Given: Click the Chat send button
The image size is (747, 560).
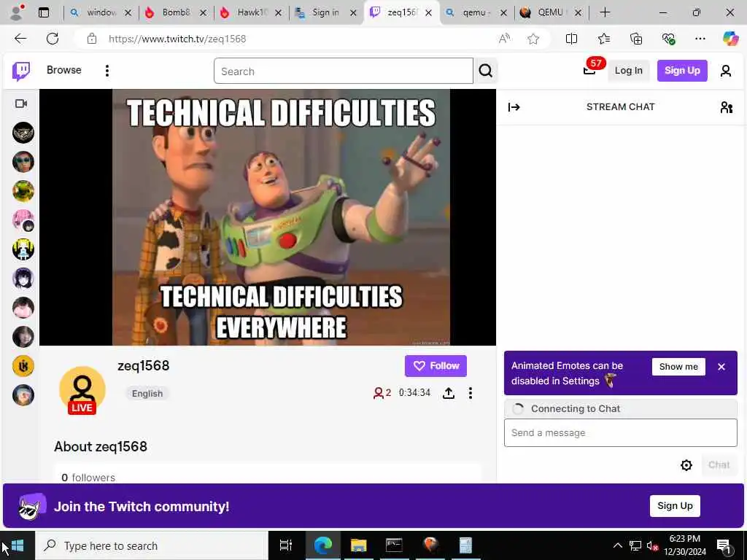Looking at the screenshot, I should coord(719,464).
